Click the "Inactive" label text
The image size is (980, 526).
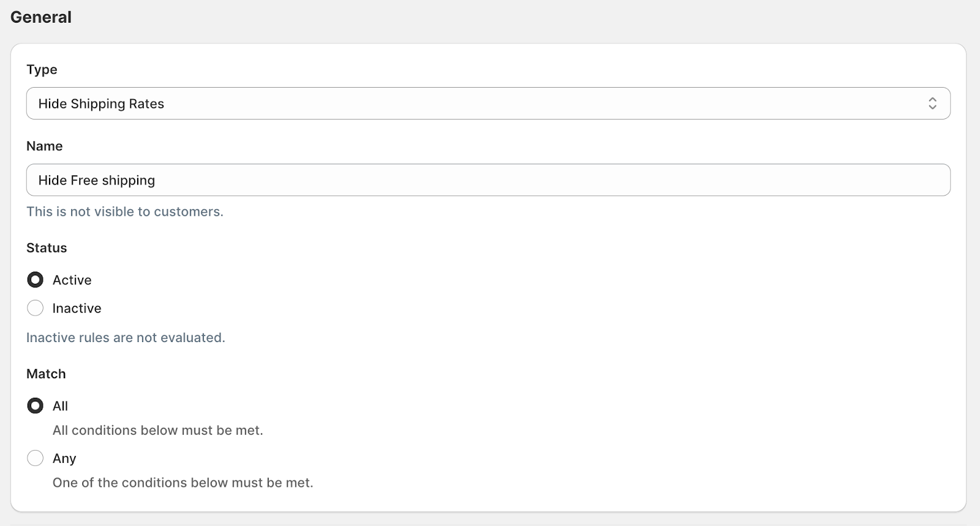(77, 308)
